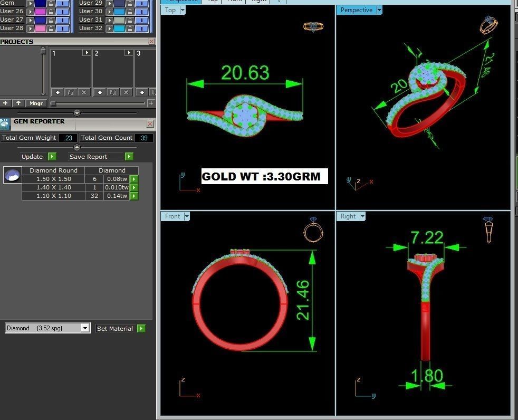518x420 pixels.
Task: Toggle lock on User 28 layer
Action: tap(51, 28)
